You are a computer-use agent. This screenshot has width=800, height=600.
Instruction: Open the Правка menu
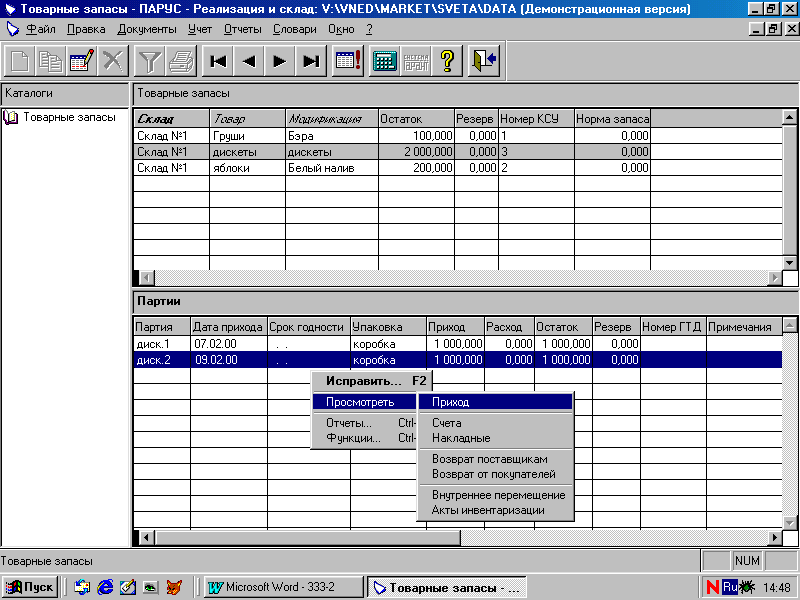(86, 29)
